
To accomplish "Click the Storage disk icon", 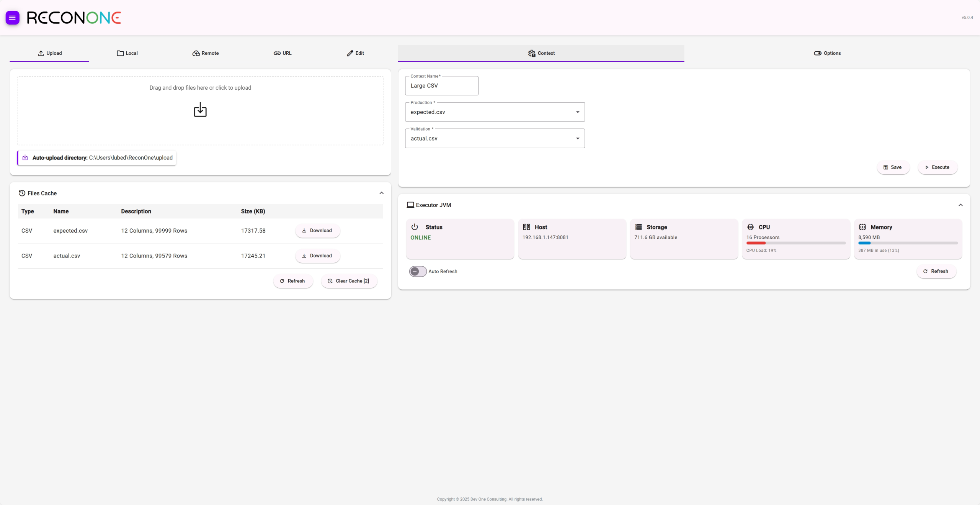I will [639, 227].
